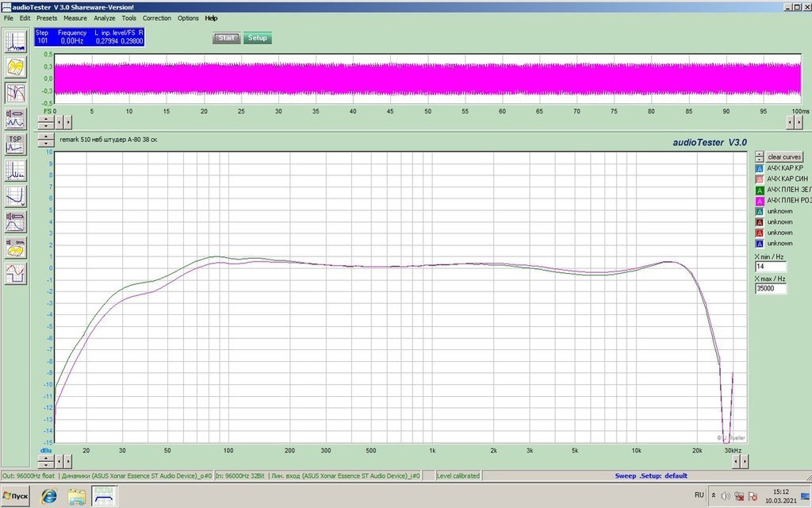Click the blue swatch for АЧХ КАР КР
Screen dimensions: 812x508
(759, 168)
